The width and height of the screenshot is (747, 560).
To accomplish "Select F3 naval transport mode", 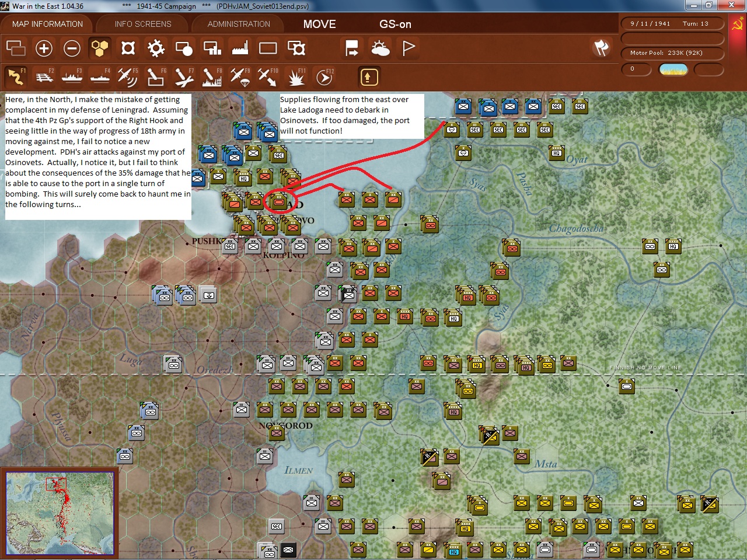I will tap(72, 77).
